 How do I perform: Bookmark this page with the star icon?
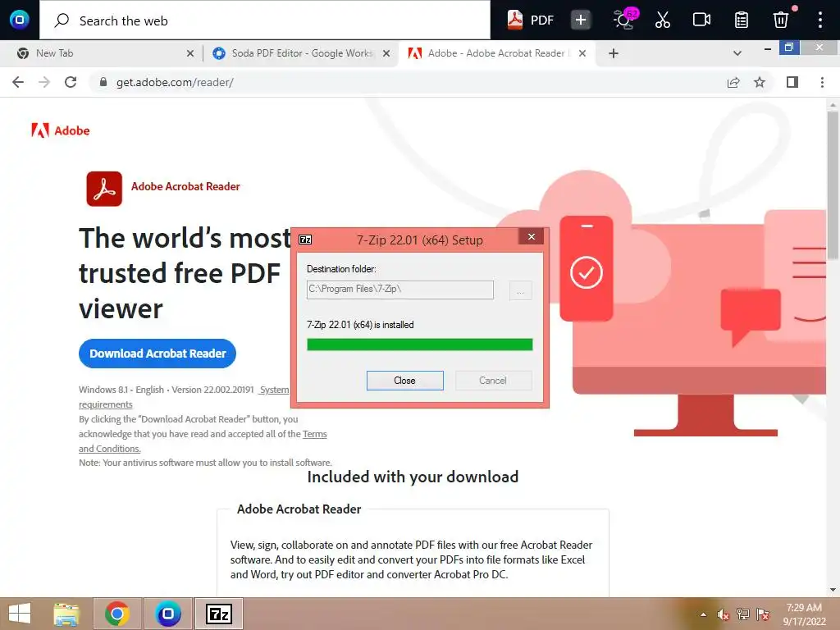coord(760,82)
